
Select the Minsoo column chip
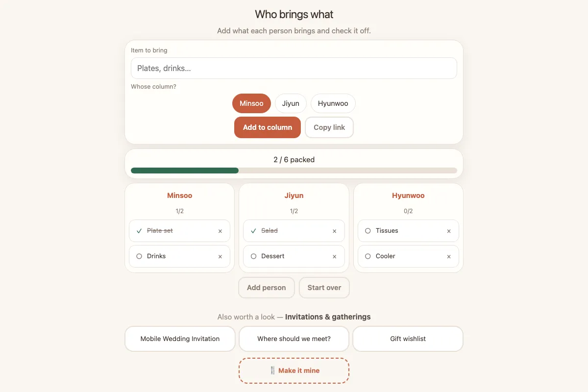tap(251, 103)
